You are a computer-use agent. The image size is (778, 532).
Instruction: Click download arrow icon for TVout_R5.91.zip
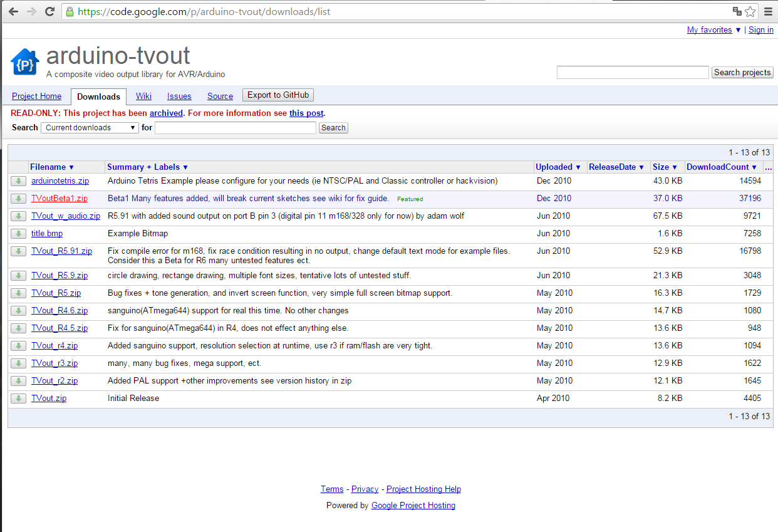(x=18, y=251)
